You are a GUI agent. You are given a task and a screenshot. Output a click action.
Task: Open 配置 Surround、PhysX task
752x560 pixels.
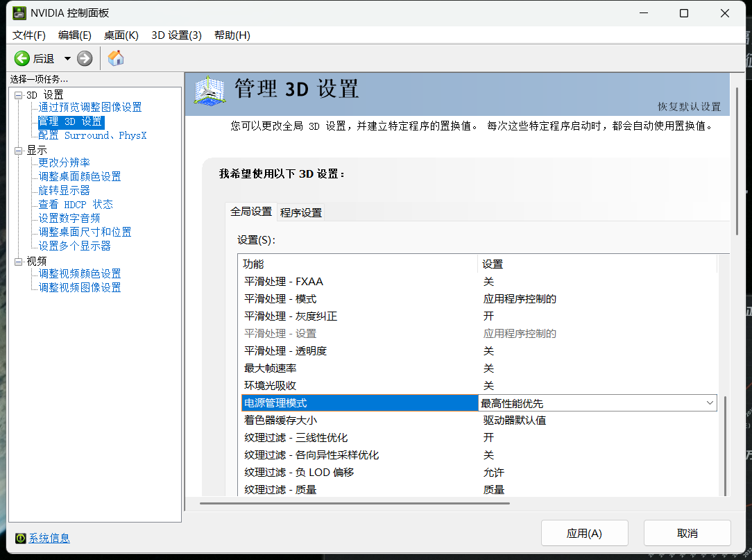click(92, 135)
